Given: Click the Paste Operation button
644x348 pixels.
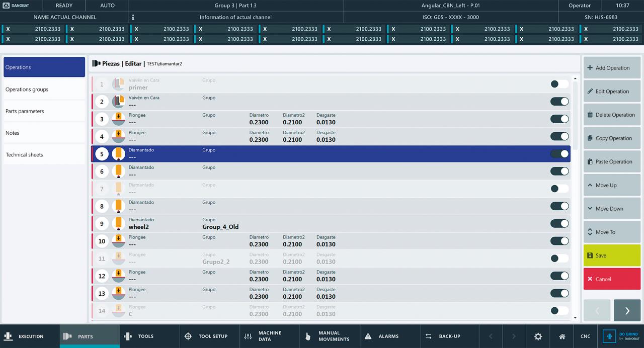Looking at the screenshot, I should coord(612,161).
